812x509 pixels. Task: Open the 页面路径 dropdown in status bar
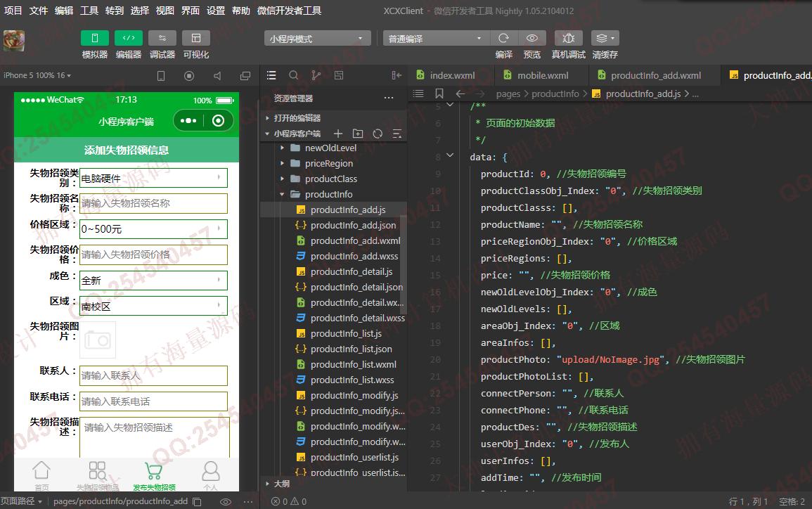pos(21,501)
